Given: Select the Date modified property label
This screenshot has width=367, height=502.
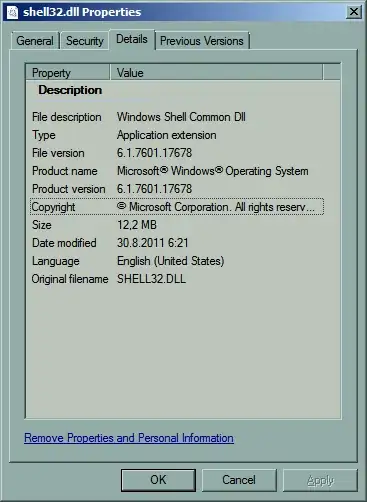Looking at the screenshot, I should click(64, 243).
